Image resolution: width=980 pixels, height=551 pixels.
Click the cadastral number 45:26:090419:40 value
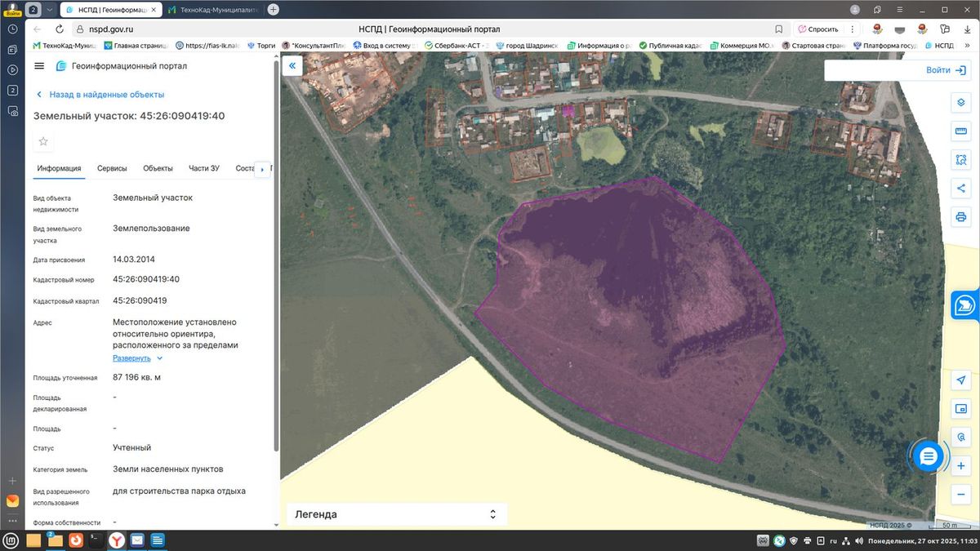click(146, 279)
